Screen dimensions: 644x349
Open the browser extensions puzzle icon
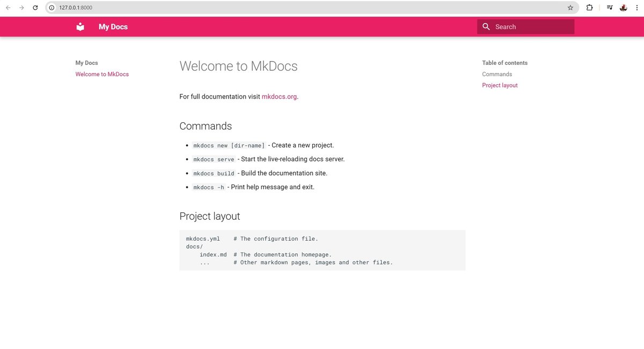point(589,8)
